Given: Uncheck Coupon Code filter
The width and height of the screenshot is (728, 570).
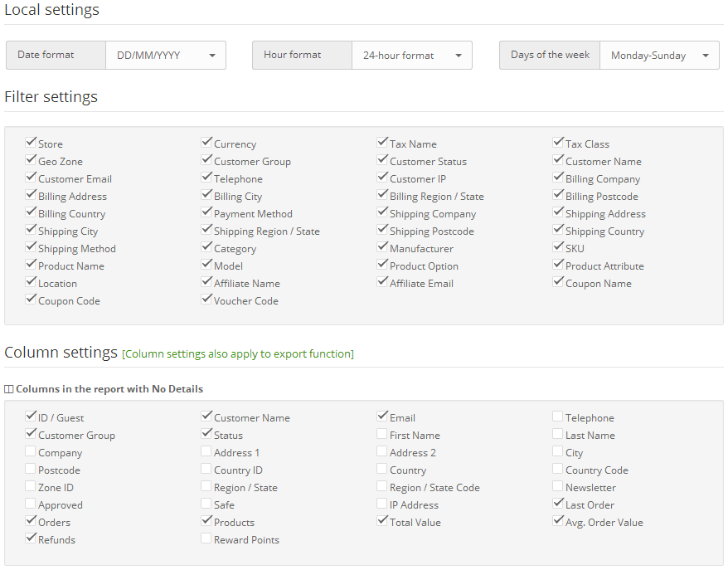Looking at the screenshot, I should tap(31, 300).
